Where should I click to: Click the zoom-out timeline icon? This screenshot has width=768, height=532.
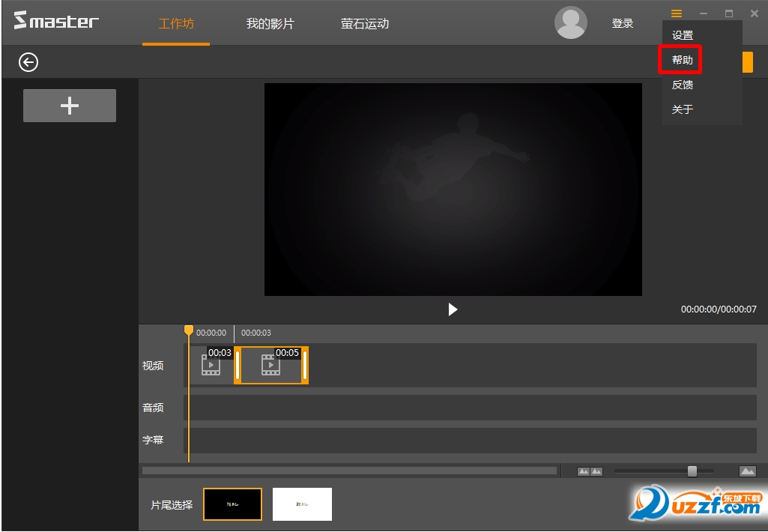590,471
